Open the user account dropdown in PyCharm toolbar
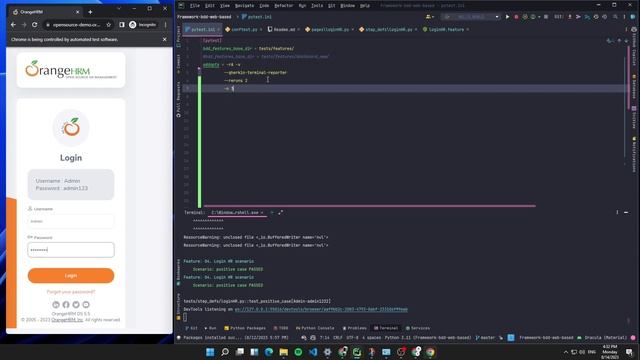Image resolution: width=640 pixels, height=360 pixels. tap(429, 17)
